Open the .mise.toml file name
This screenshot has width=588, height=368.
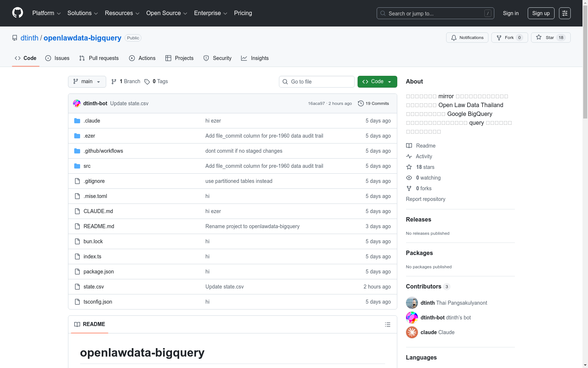[x=95, y=196]
